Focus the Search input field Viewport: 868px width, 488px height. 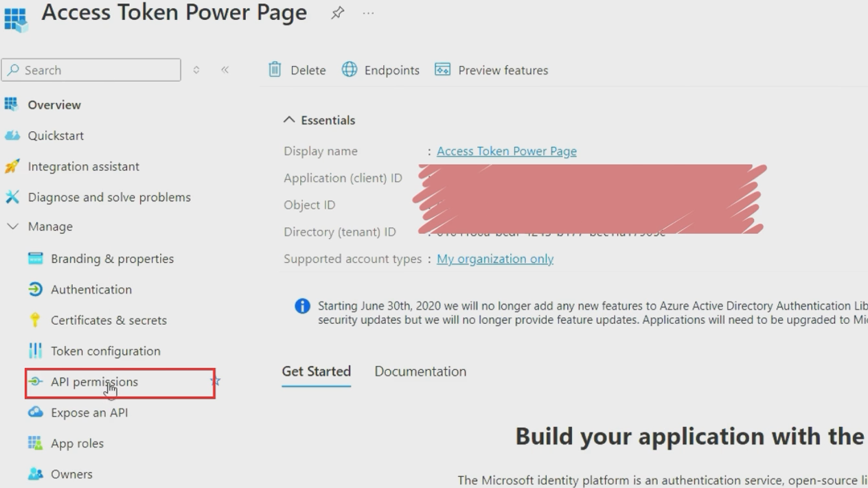pyautogui.click(x=91, y=70)
